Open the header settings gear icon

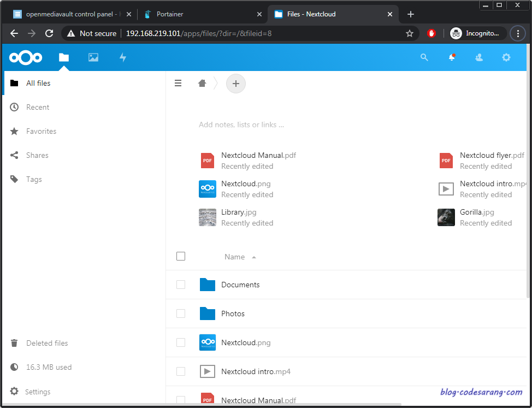pos(506,57)
